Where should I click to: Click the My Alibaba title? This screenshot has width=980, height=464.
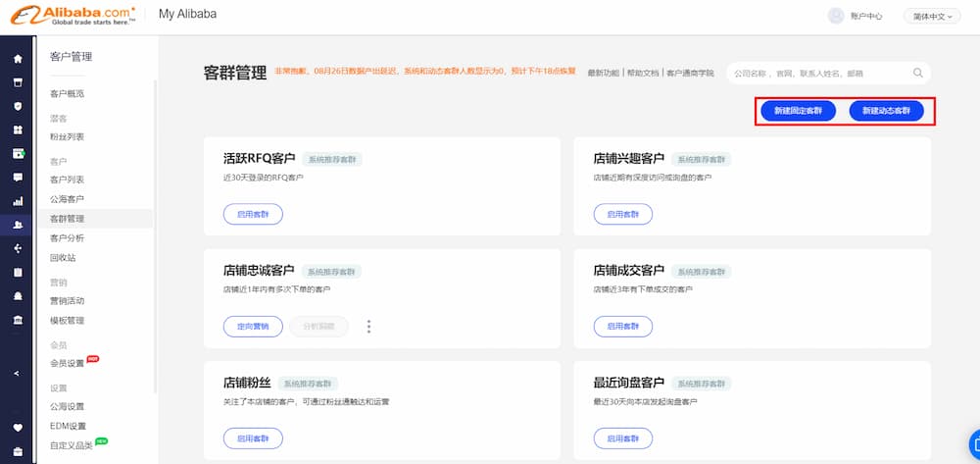coord(187,14)
